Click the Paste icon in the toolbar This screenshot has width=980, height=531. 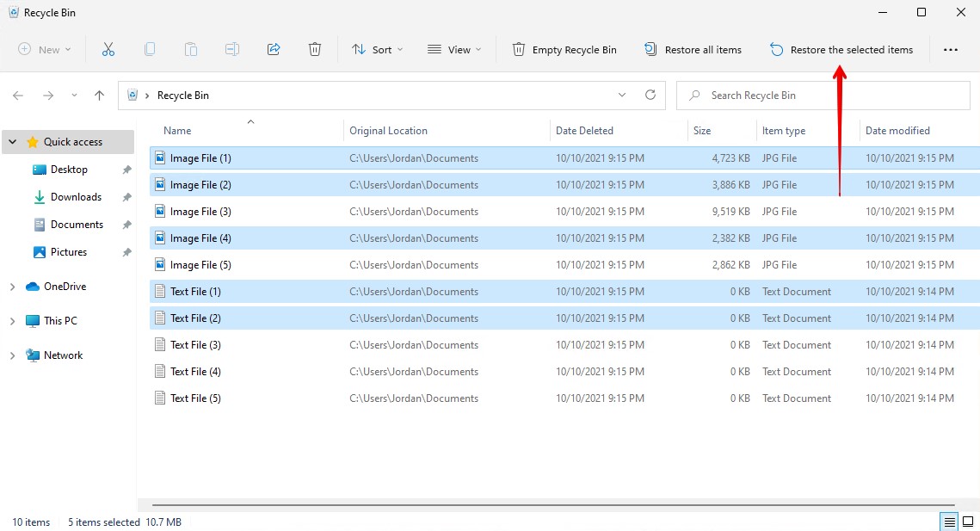[x=191, y=49]
